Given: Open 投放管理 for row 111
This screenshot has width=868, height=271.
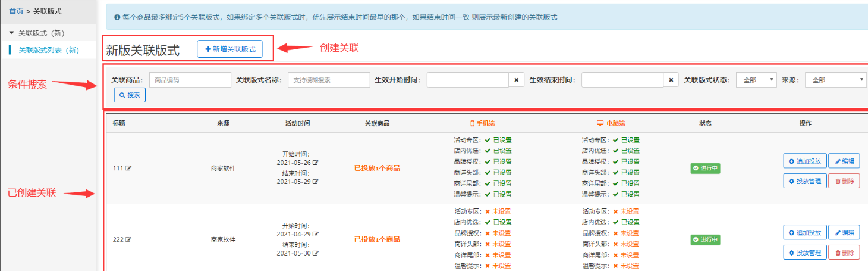Looking at the screenshot, I should (804, 181).
